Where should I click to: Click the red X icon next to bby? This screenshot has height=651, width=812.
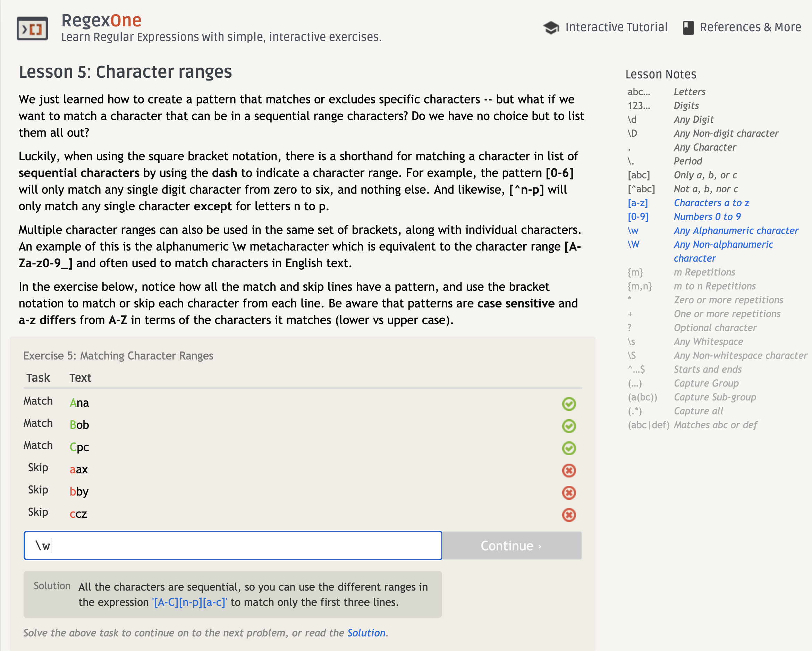coord(569,493)
